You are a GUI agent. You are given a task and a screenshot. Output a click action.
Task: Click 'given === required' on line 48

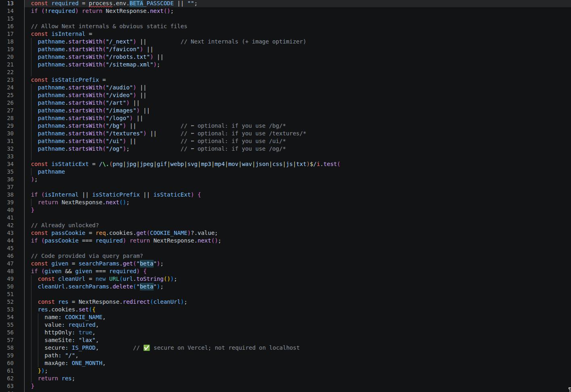[x=106, y=271]
